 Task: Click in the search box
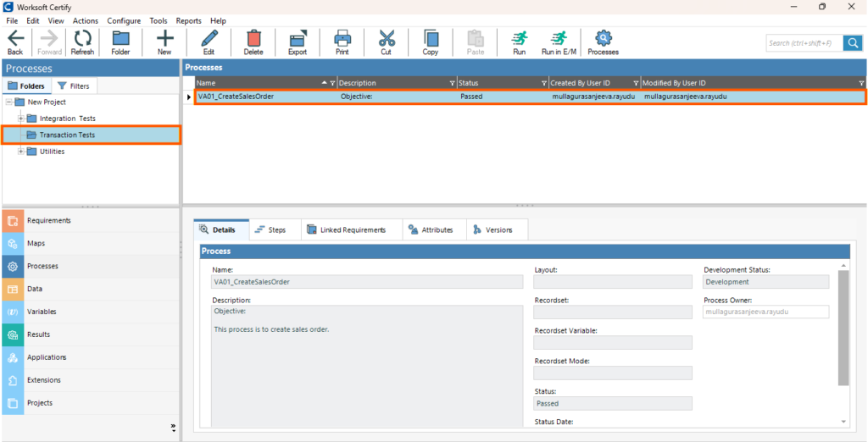tap(804, 43)
